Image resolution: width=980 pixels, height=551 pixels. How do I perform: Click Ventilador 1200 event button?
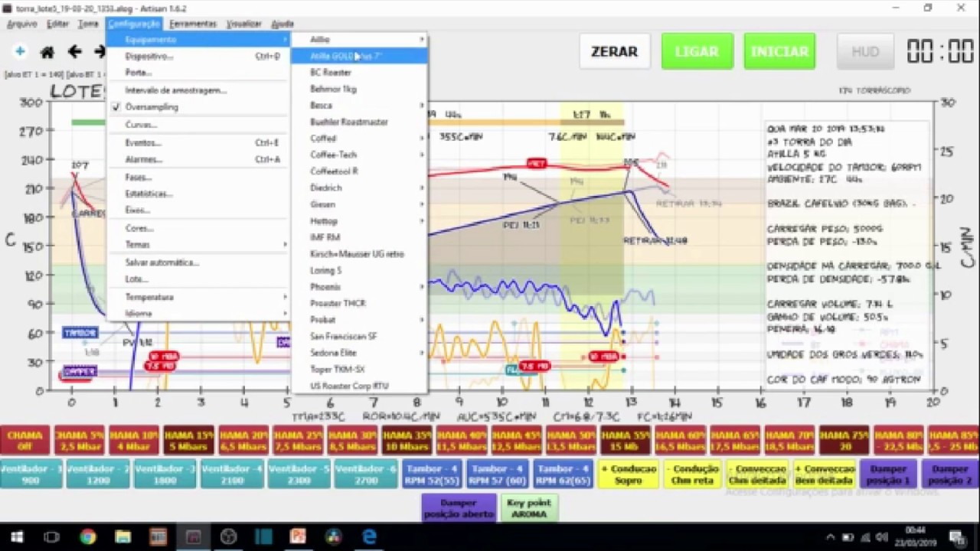(x=97, y=474)
